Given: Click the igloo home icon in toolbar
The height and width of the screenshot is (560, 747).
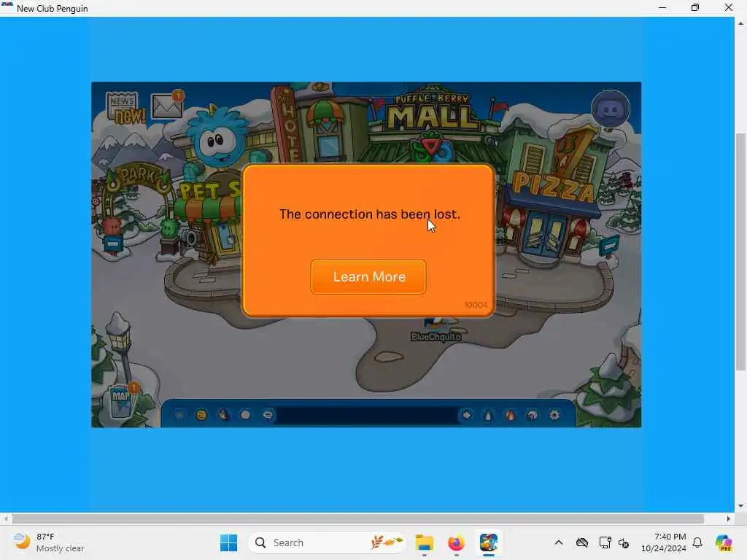Looking at the screenshot, I should click(533, 415).
